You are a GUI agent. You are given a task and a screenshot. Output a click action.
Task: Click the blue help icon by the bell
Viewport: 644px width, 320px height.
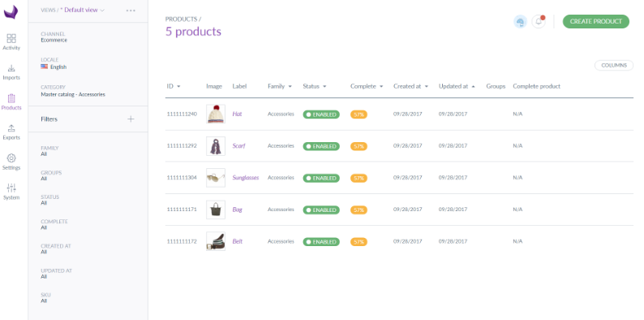[x=521, y=21]
